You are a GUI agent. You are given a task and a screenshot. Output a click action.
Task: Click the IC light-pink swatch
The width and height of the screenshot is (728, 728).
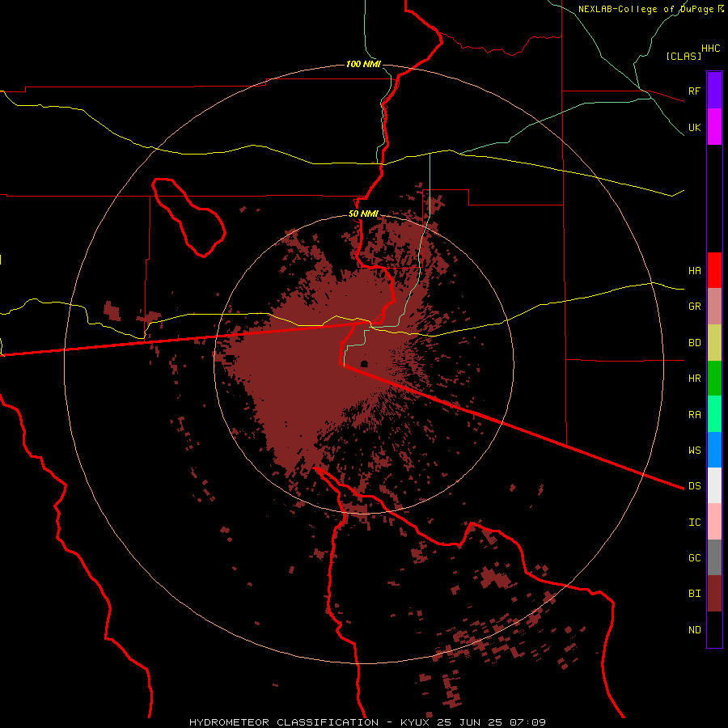714,522
